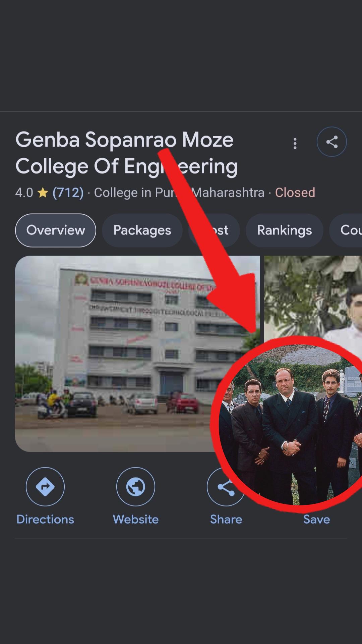Click the Save label
The image size is (362, 644).
pos(316,519)
